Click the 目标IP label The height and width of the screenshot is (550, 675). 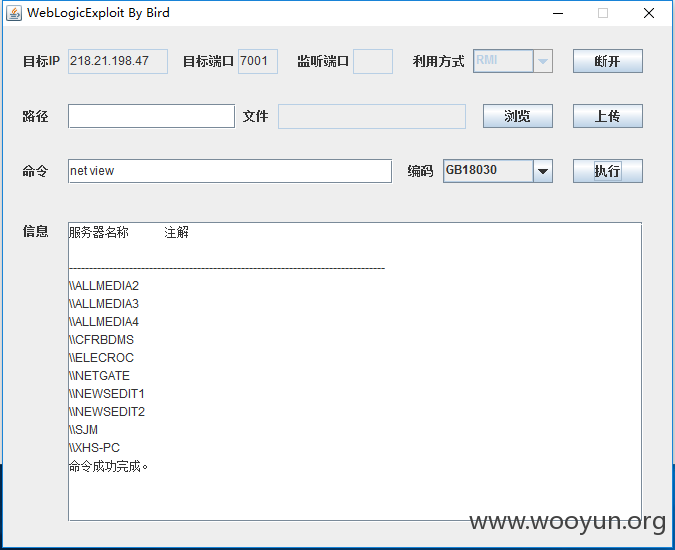point(41,61)
